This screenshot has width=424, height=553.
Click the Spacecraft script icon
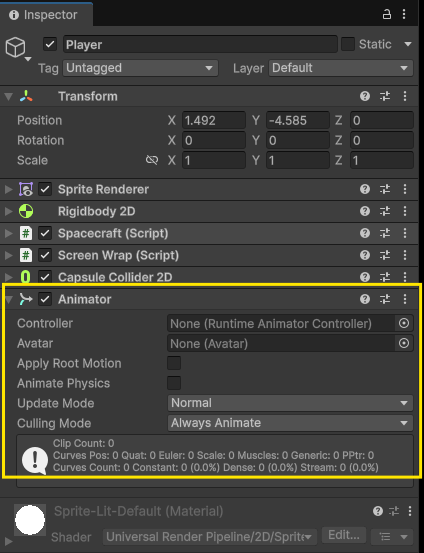coord(26,233)
